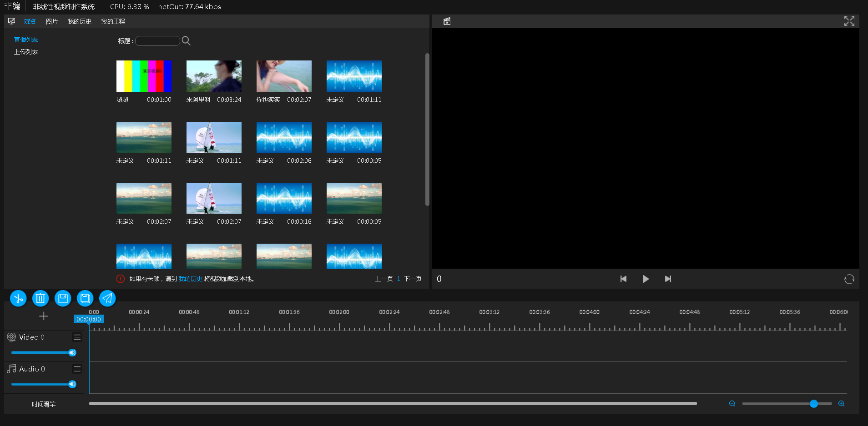
Task: Open Audio 0 track menu icon
Action: coord(77,369)
